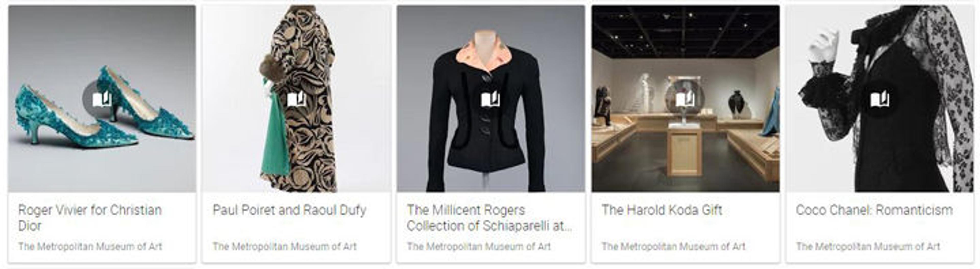Open 'Paul Poiret and Raoul Dufy' title

[x=289, y=210]
